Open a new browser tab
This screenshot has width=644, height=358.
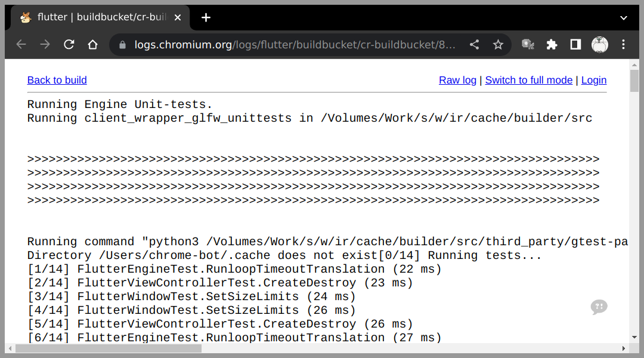point(206,17)
